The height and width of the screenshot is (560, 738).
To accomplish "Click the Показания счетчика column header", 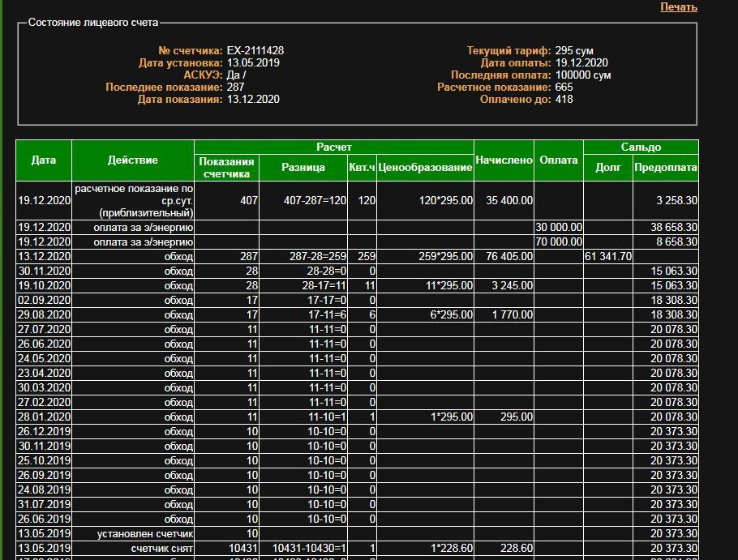I will [x=227, y=168].
